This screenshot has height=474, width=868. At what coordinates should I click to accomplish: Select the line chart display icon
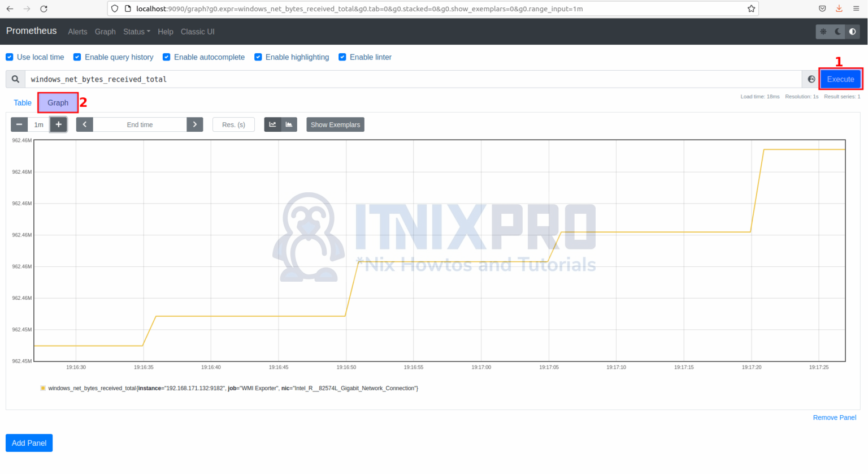pyautogui.click(x=272, y=124)
